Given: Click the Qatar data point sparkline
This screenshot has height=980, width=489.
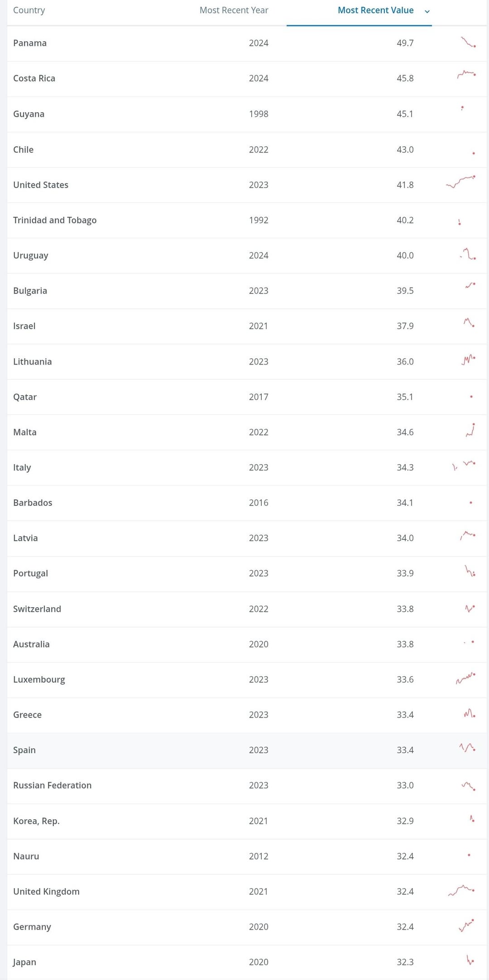Looking at the screenshot, I should pos(471,397).
